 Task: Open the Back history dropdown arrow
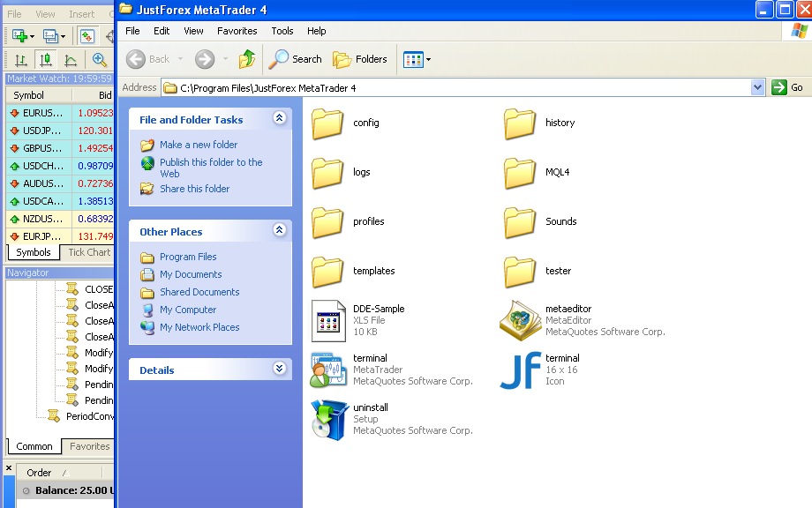[180, 59]
